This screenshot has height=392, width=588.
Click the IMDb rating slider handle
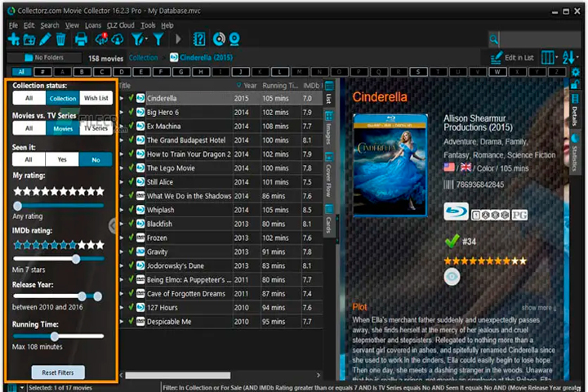click(x=76, y=259)
